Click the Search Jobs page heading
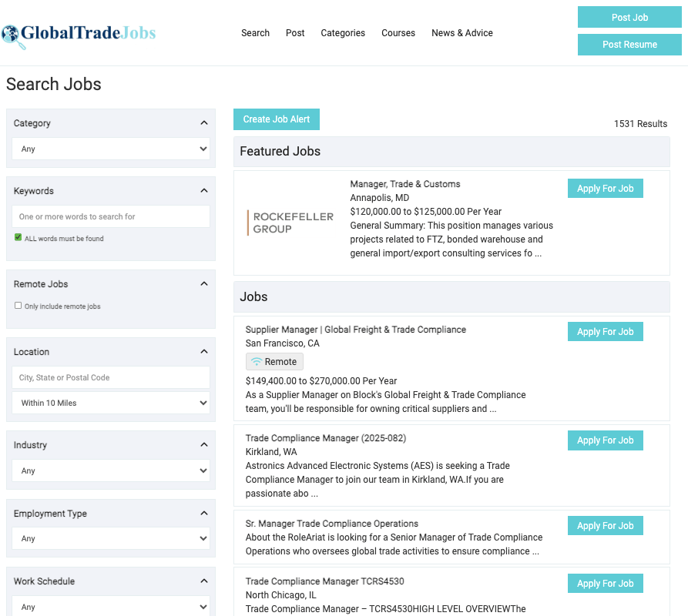This screenshot has width=688, height=616. click(x=53, y=84)
